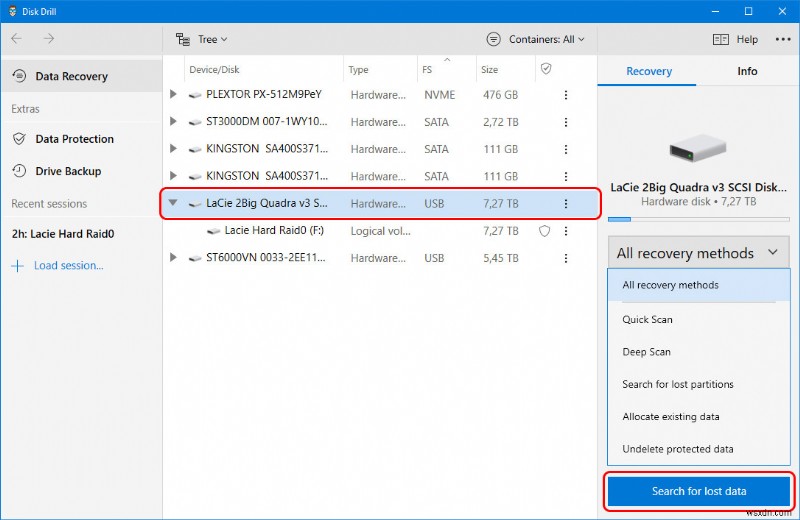Open the Tree view dropdown
This screenshot has width=800, height=520.
[x=212, y=39]
